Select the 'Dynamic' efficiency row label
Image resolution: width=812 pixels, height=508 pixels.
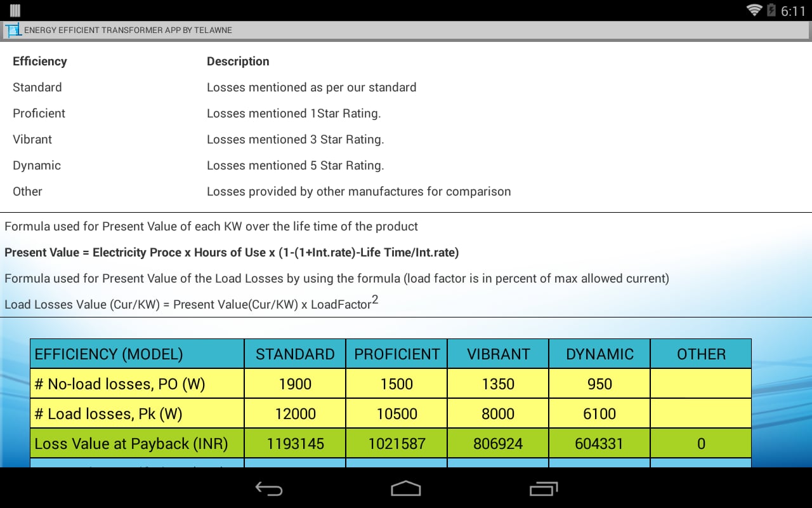(x=37, y=165)
